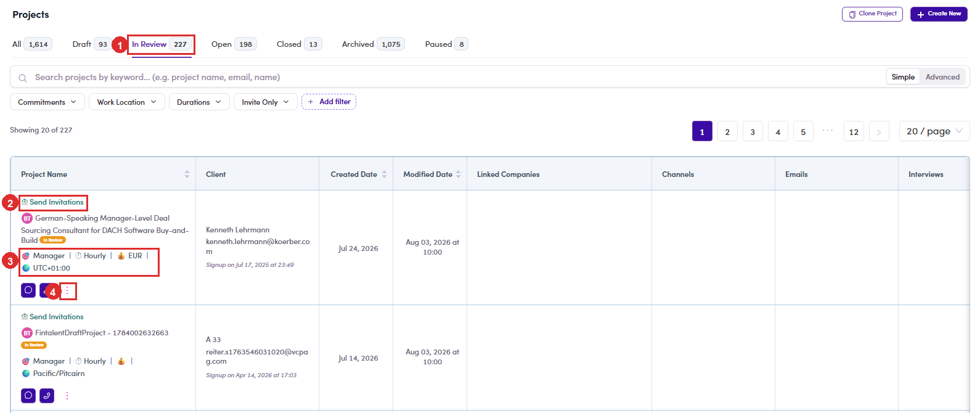Click Send Invitations for German-Speaking Manager project
Screen dimensions: 980x413
[53, 202]
